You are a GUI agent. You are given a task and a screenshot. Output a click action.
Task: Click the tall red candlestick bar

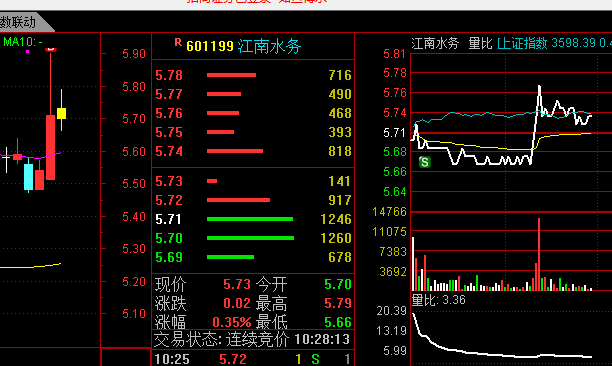[x=50, y=147]
